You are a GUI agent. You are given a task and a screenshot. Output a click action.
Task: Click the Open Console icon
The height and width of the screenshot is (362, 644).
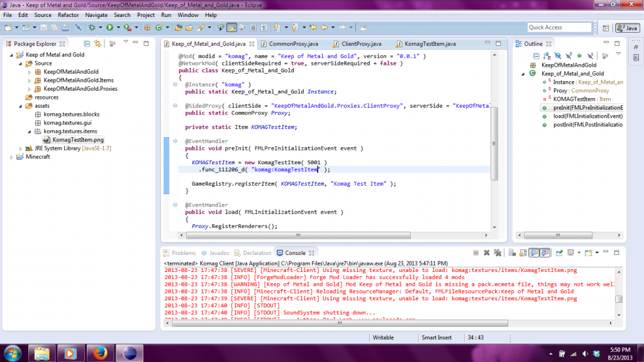pyautogui.click(x=588, y=252)
